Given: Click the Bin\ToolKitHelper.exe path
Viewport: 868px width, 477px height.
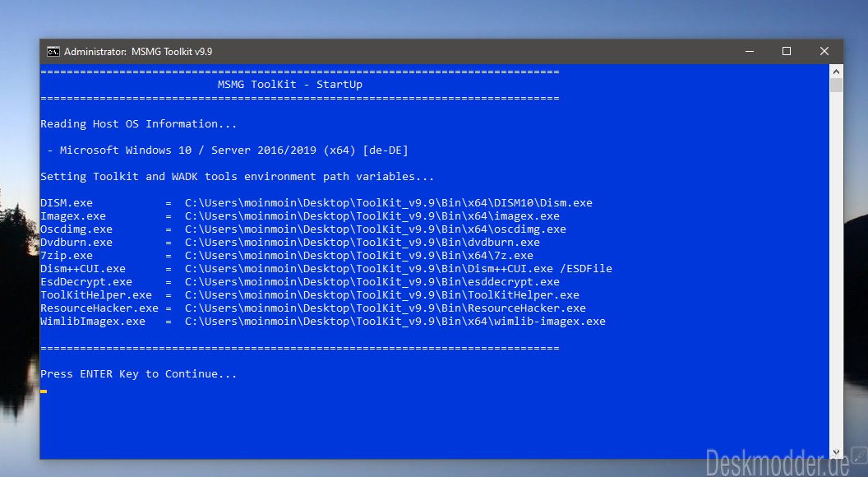Looking at the screenshot, I should (x=382, y=295).
